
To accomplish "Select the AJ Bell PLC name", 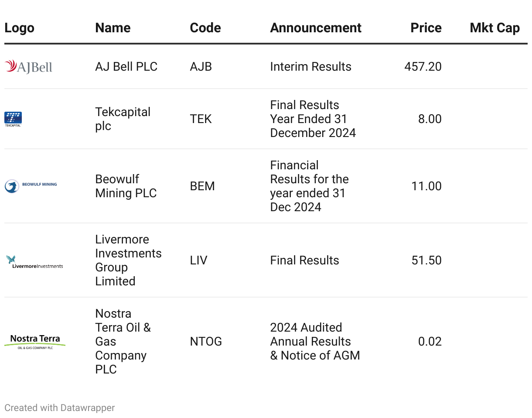I will pos(126,67).
